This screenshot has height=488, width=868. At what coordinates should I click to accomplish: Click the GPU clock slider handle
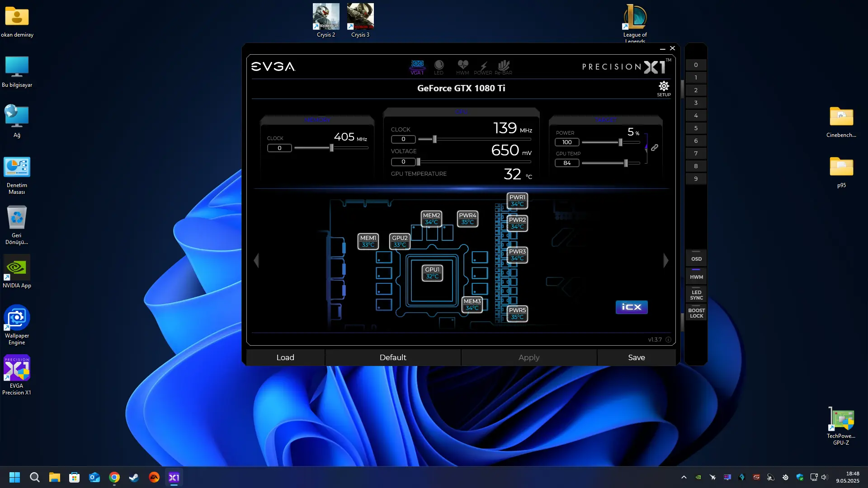pos(434,139)
